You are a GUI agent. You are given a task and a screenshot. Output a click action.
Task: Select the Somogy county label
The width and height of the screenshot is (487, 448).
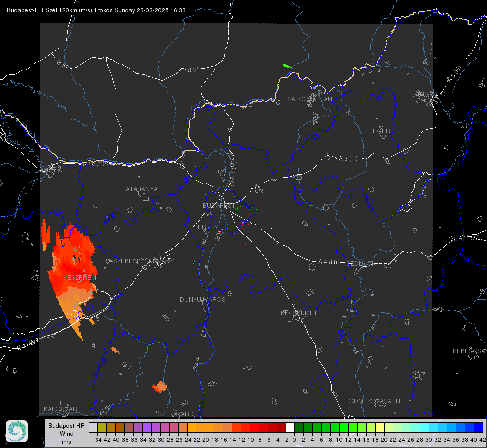[x=99, y=367]
